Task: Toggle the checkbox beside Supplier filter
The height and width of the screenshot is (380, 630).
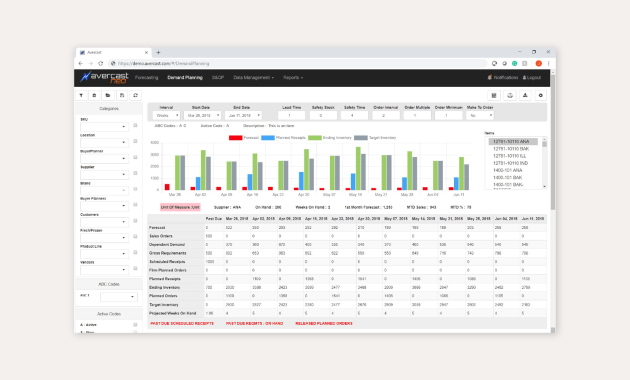Action: click(135, 173)
